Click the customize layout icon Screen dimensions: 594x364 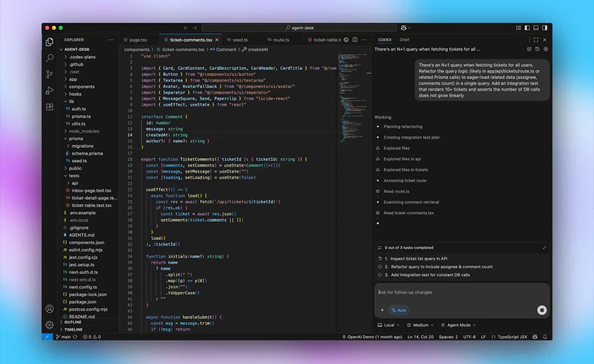tap(518, 27)
